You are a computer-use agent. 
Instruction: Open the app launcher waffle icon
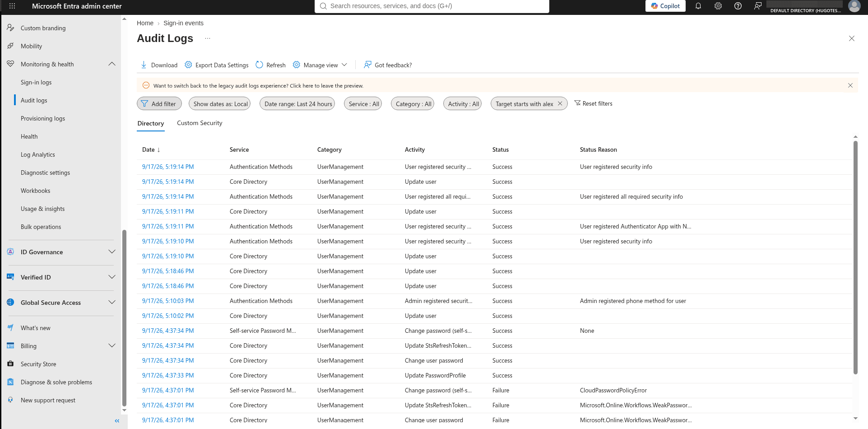click(12, 6)
